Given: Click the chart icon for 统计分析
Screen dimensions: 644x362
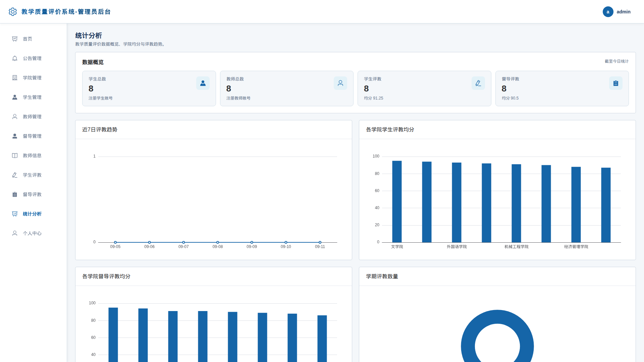Looking at the screenshot, I should 15,214.
